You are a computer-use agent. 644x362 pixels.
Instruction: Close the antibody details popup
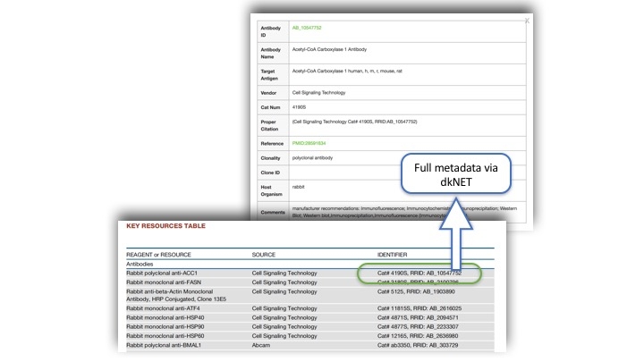(x=526, y=21)
